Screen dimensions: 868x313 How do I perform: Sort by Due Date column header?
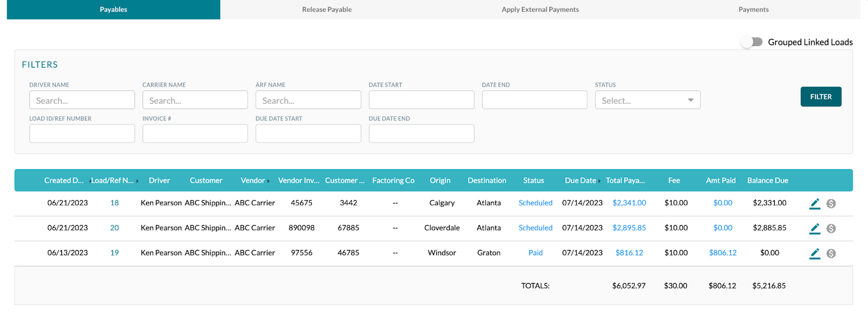coord(580,181)
